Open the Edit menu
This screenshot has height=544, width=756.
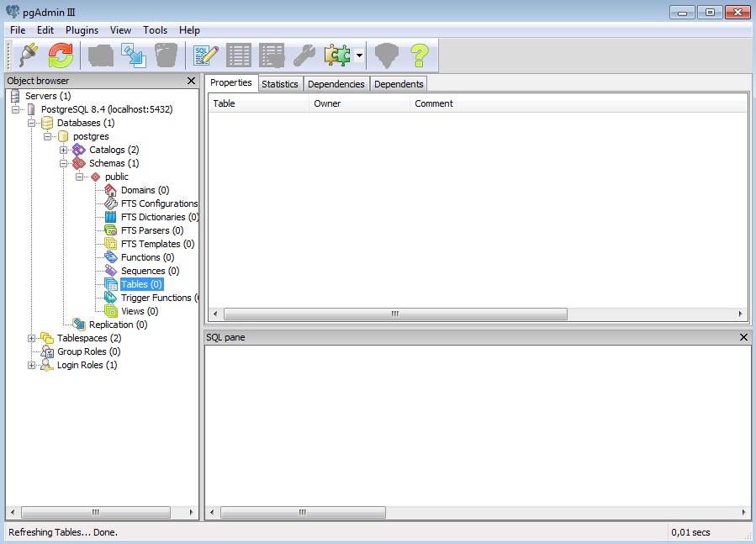pos(45,30)
